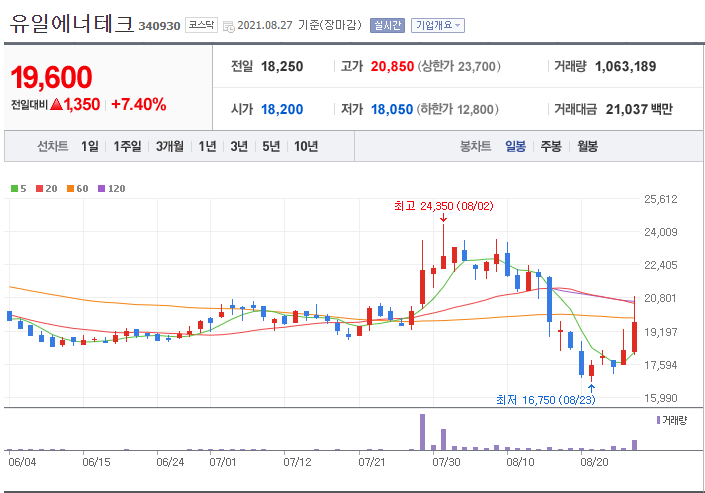Image resolution: width=705 pixels, height=493 pixels.
Task: Click the 유일에너테크 stock name title
Action: pyautogui.click(x=72, y=23)
